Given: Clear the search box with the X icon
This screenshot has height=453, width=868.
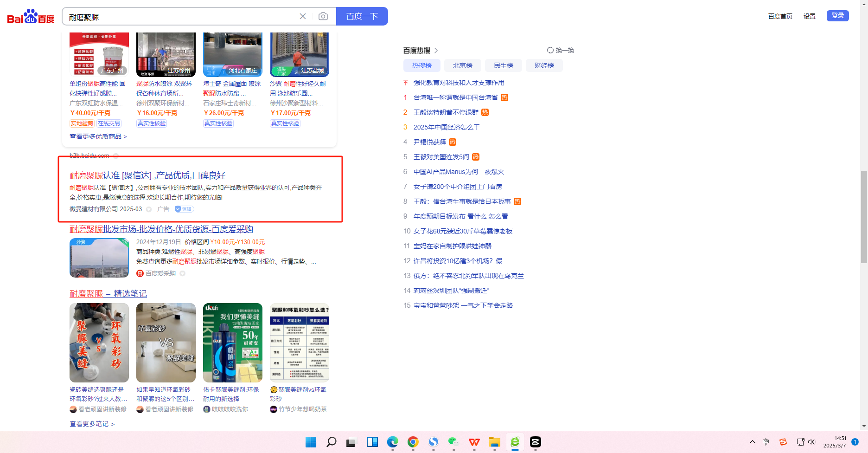Looking at the screenshot, I should click(303, 17).
